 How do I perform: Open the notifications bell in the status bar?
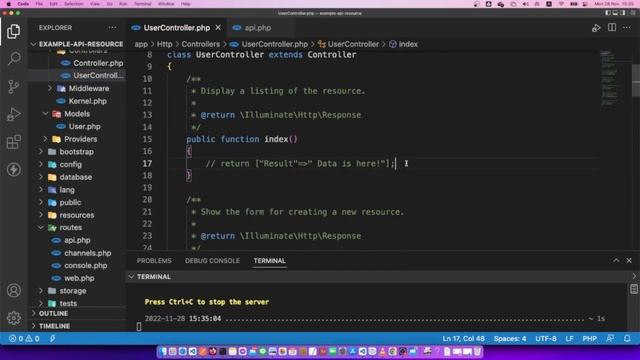tap(627, 338)
